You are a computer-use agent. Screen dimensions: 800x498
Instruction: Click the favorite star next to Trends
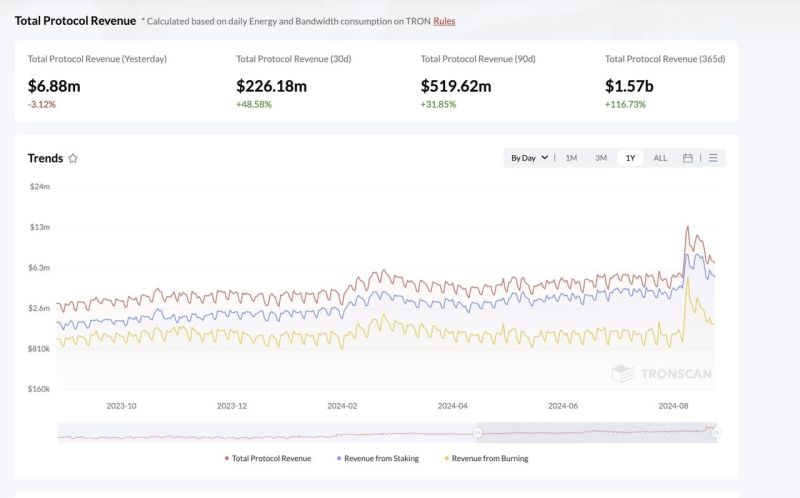[x=73, y=158]
